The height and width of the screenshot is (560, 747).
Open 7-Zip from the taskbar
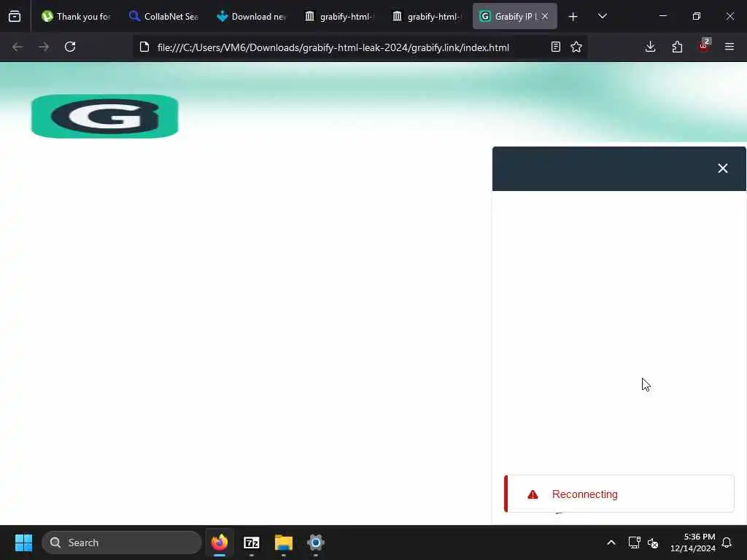[252, 542]
